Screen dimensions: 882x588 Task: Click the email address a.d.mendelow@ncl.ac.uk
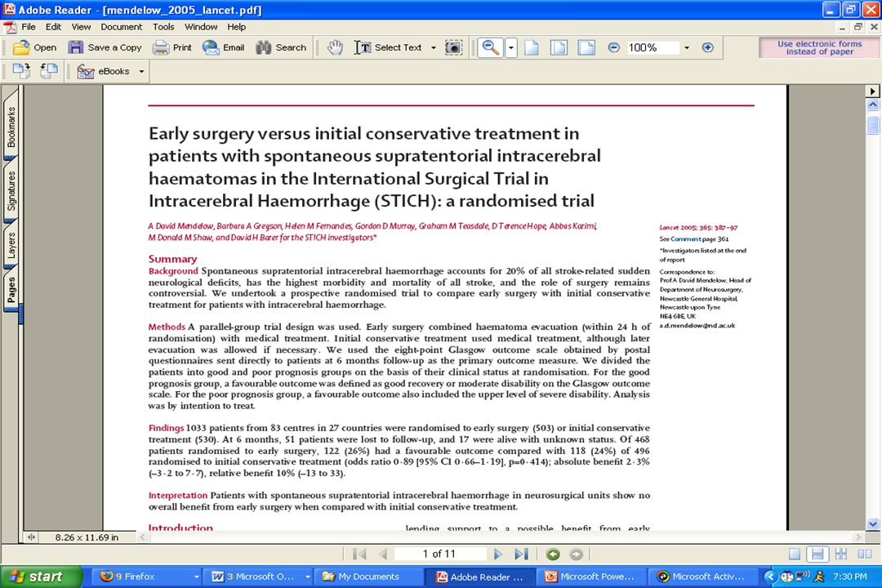point(697,325)
